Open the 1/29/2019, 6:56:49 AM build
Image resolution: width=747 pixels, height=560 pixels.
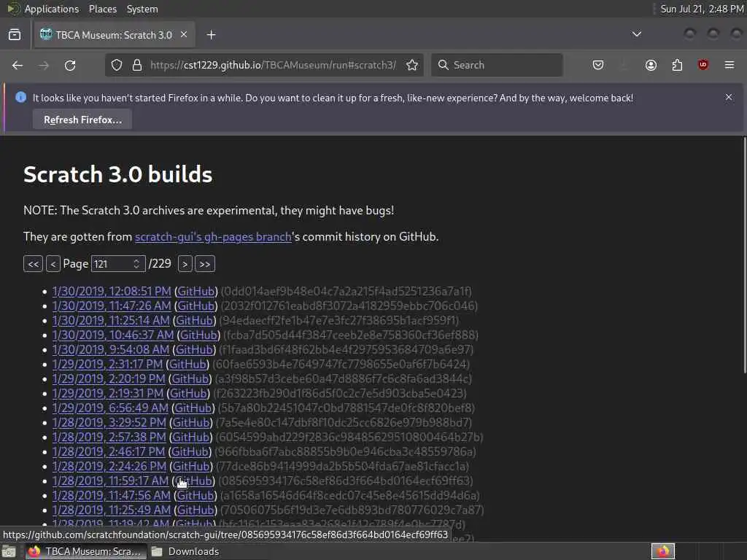point(110,408)
